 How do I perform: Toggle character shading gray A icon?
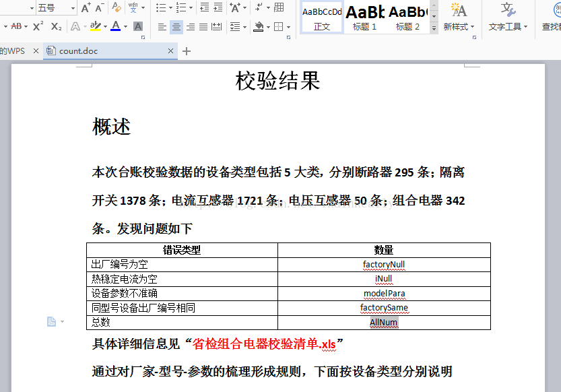point(138,26)
